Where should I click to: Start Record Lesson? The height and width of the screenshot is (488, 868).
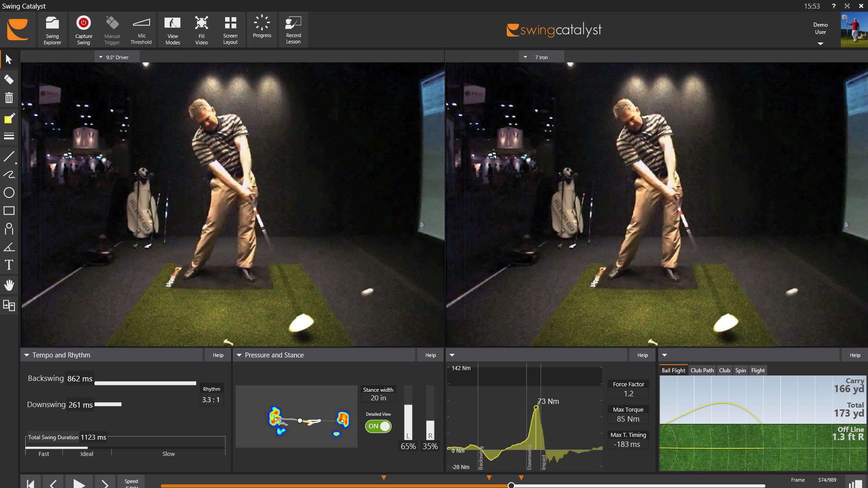click(293, 23)
